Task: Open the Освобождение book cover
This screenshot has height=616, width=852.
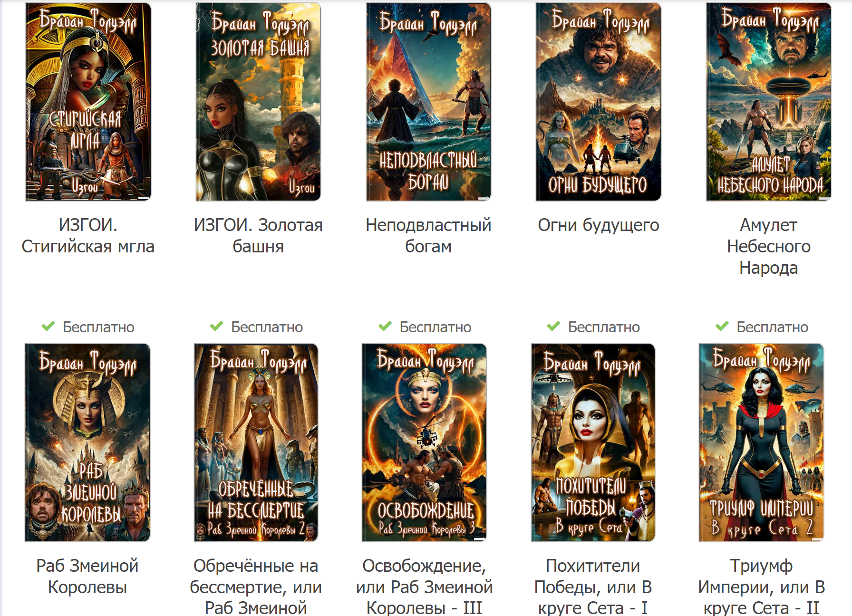Action: (x=425, y=443)
